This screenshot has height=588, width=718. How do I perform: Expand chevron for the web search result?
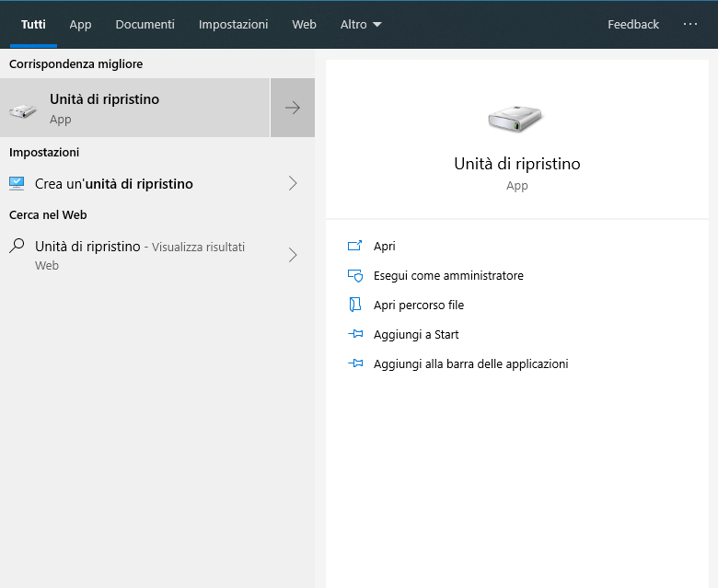pyautogui.click(x=293, y=255)
